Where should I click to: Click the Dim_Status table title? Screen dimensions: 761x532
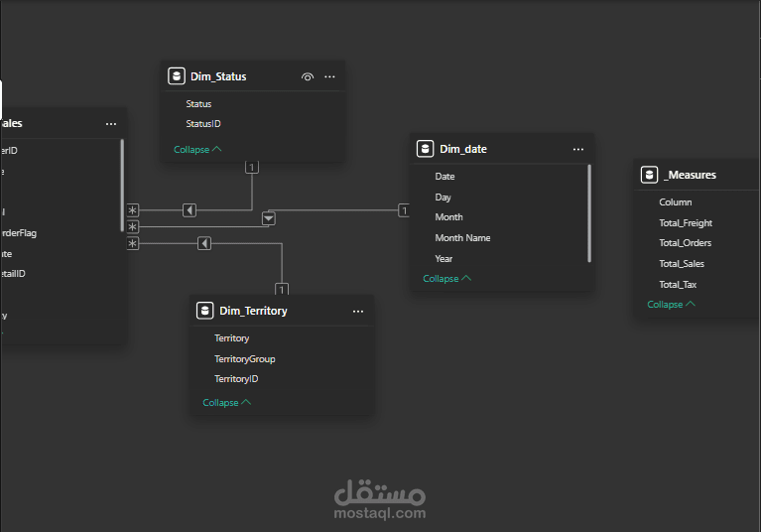click(218, 76)
